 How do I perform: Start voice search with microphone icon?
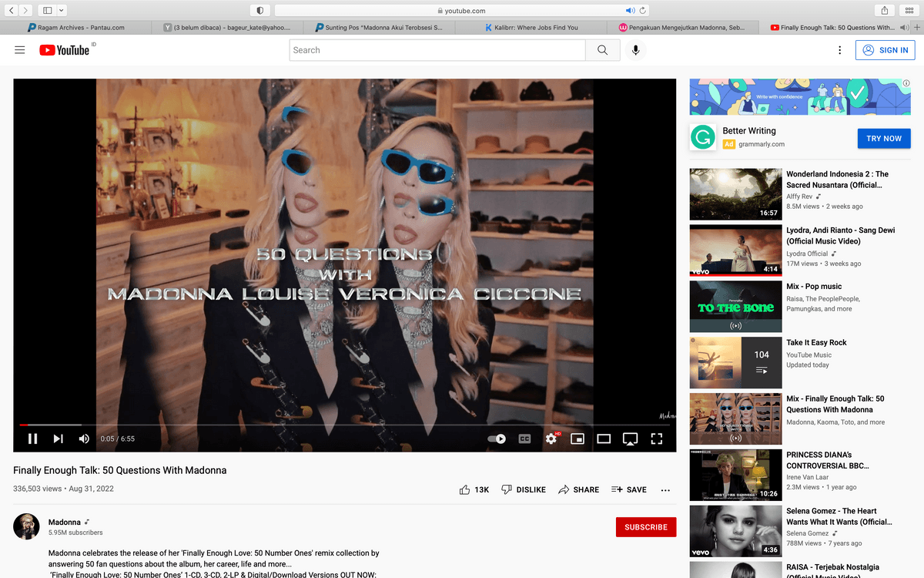click(x=635, y=50)
